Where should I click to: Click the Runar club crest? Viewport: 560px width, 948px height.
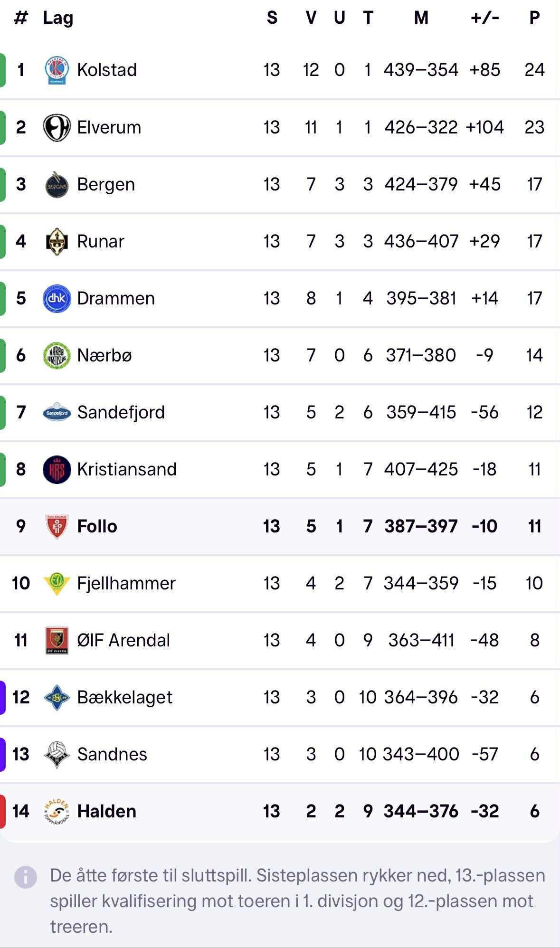click(x=57, y=241)
